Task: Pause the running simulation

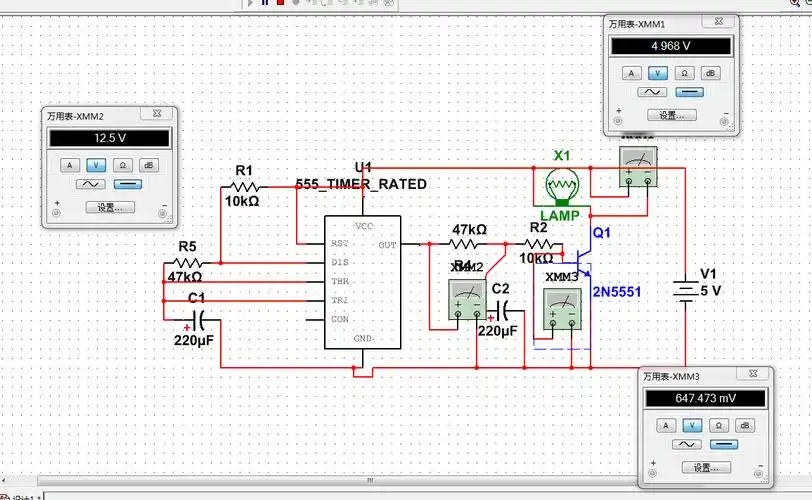Action: point(265,3)
